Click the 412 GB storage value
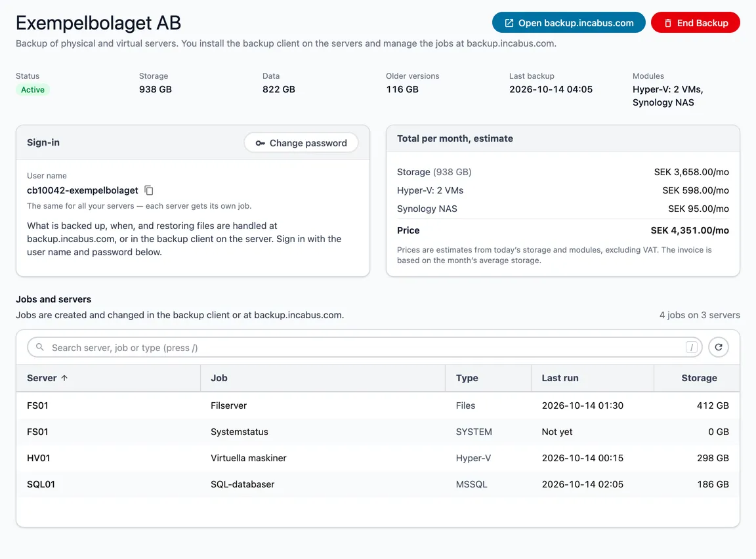 tap(713, 405)
